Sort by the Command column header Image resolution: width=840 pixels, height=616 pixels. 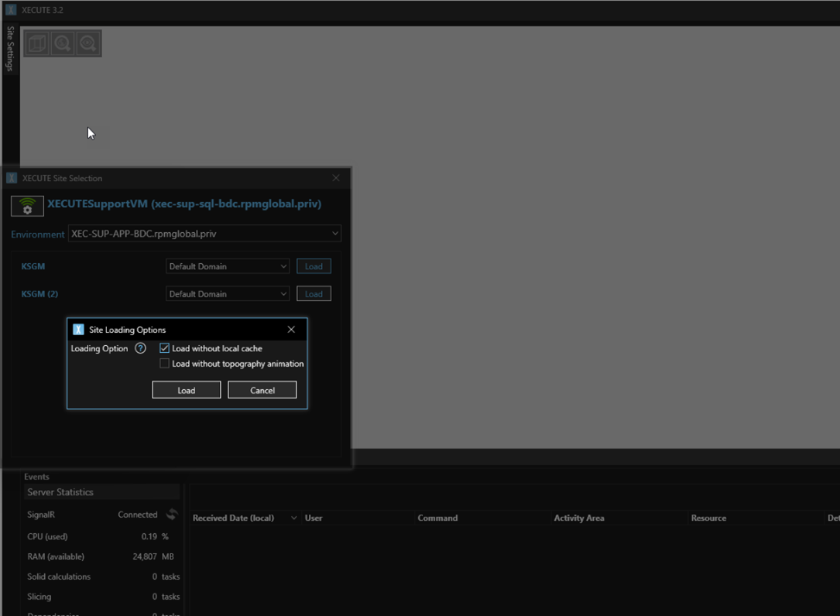coord(437,518)
